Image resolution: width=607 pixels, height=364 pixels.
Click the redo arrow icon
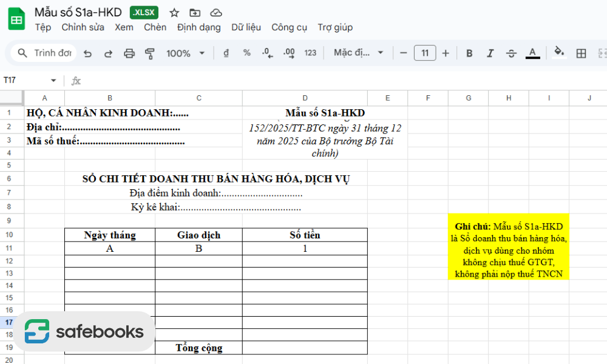(x=108, y=53)
